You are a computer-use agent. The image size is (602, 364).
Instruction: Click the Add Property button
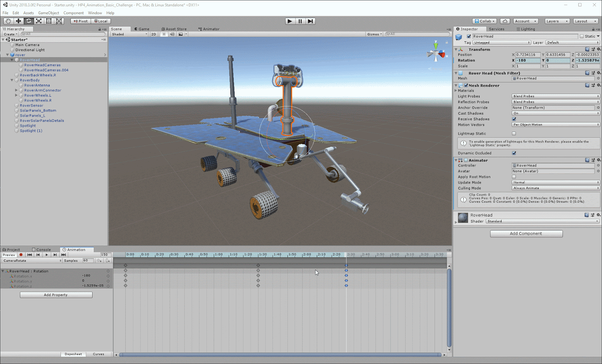click(56, 295)
